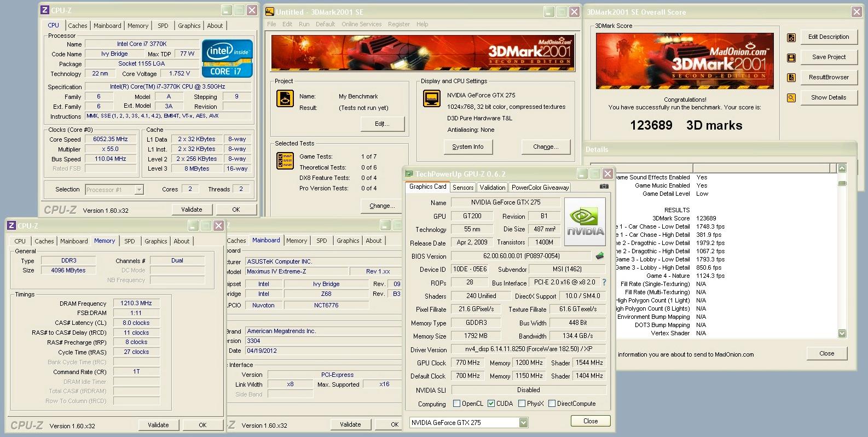Viewport: 868px width, 437px height.
Task: Toggle the OpenCL checkbox in GPU-Z
Action: 456,404
